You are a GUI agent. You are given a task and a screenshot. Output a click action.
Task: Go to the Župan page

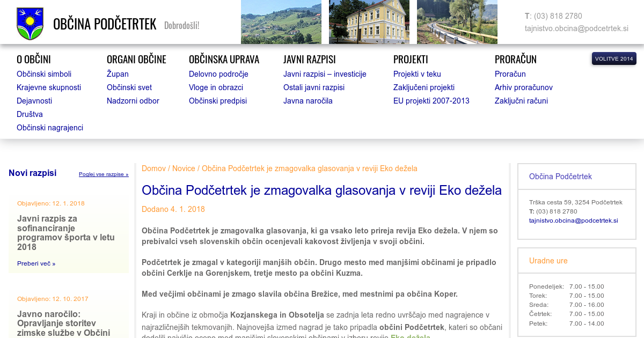(118, 74)
